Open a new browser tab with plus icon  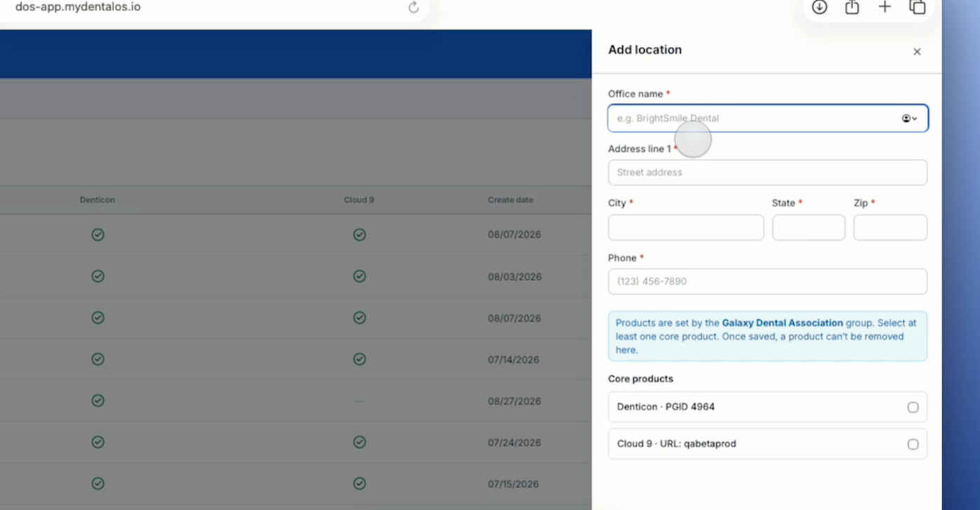885,7
